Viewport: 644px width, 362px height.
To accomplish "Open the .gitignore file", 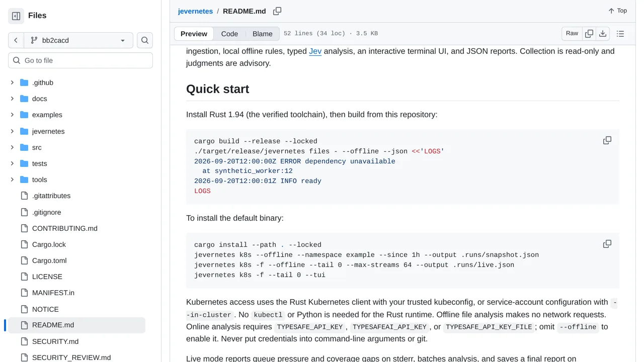I will click(46, 212).
